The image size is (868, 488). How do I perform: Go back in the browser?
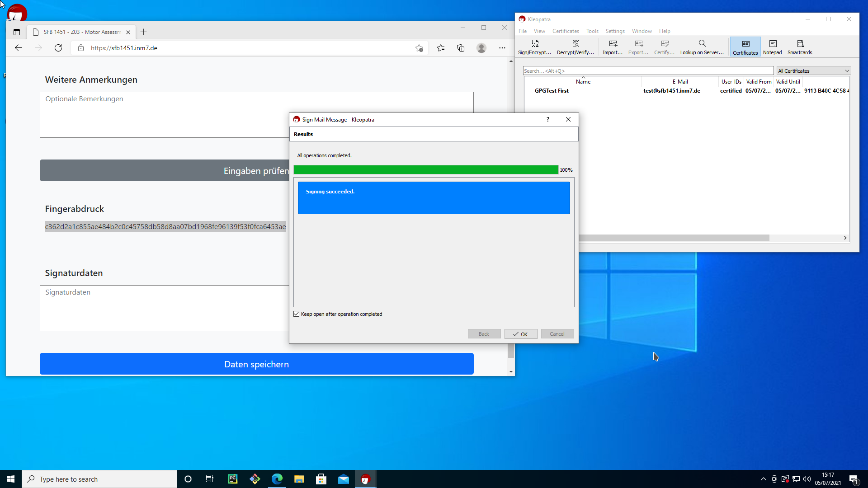click(x=19, y=48)
